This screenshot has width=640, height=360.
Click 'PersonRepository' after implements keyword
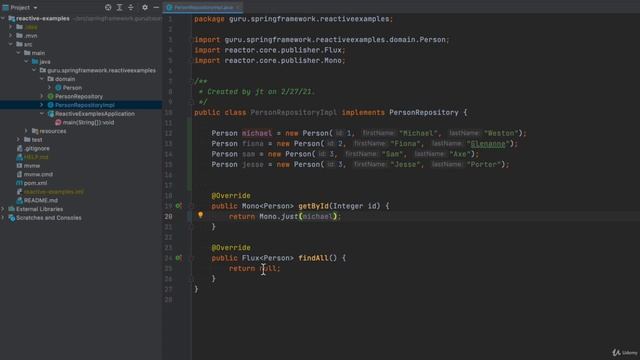(424, 113)
